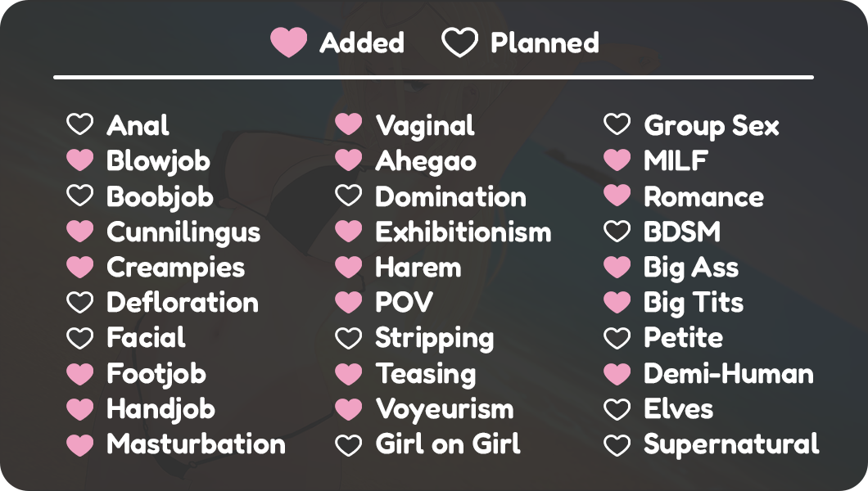Click the outlined heart beside Planned
The image size is (868, 491).
(459, 43)
